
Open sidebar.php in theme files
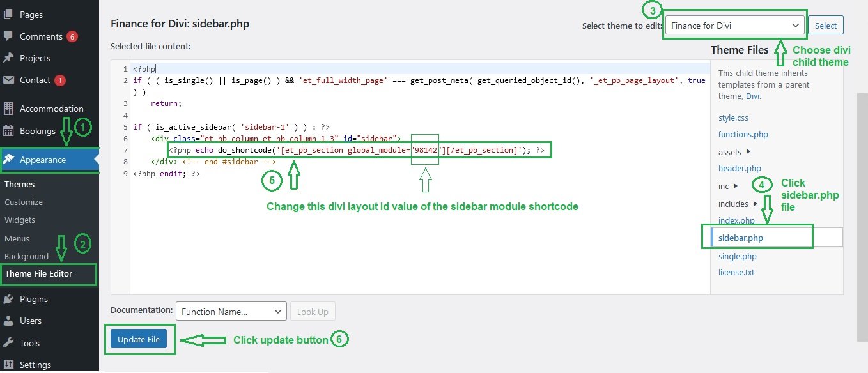tap(741, 238)
